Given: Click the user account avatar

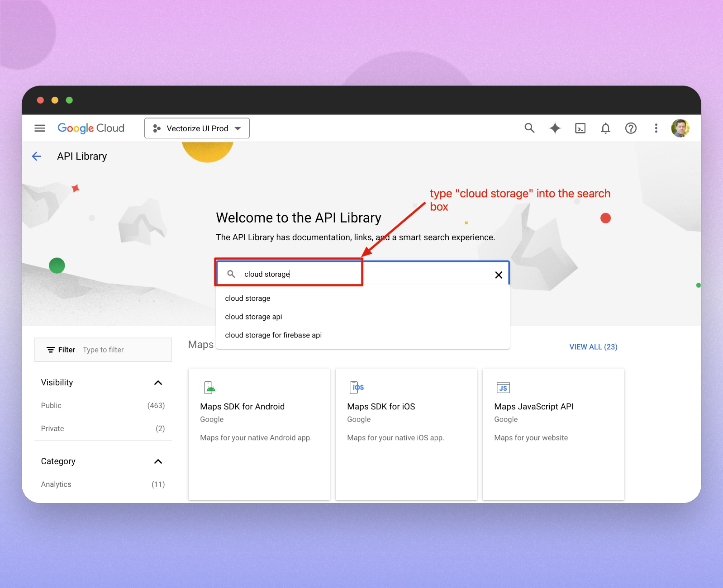Looking at the screenshot, I should 680,128.
